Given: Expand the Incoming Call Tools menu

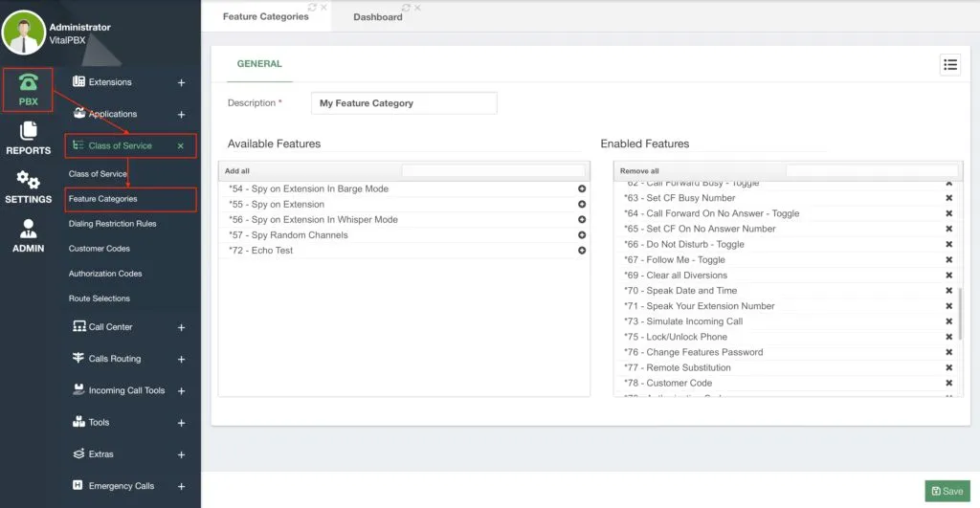Looking at the screenshot, I should (181, 391).
